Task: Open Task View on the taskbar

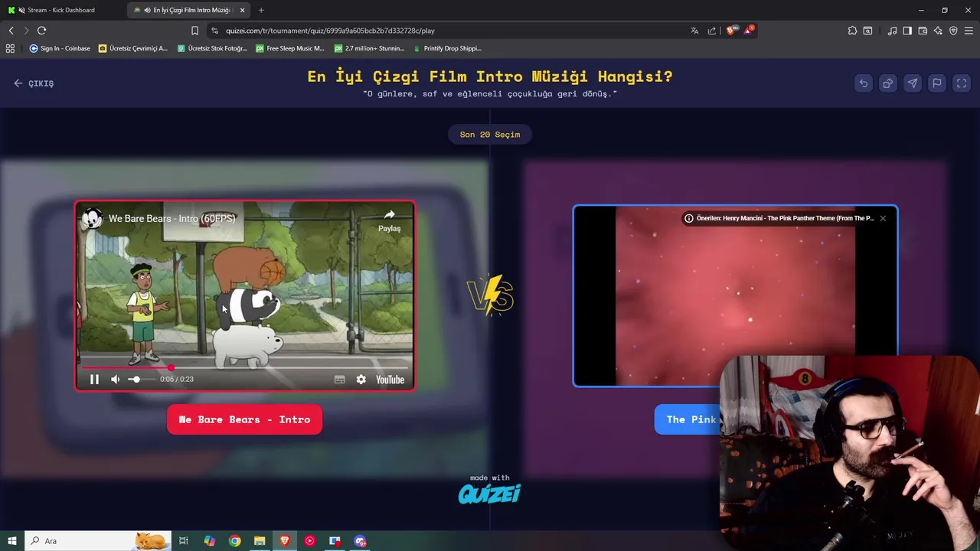Action: pyautogui.click(x=184, y=541)
